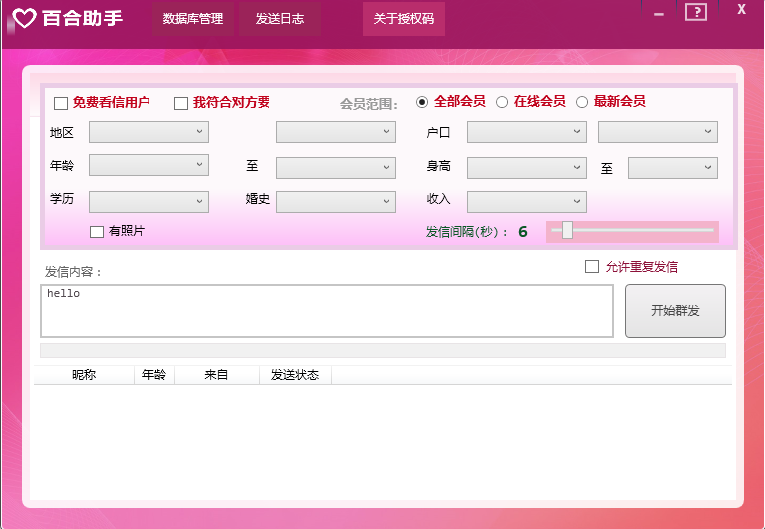Click the 来自 column header
The image size is (765, 529).
(x=217, y=375)
